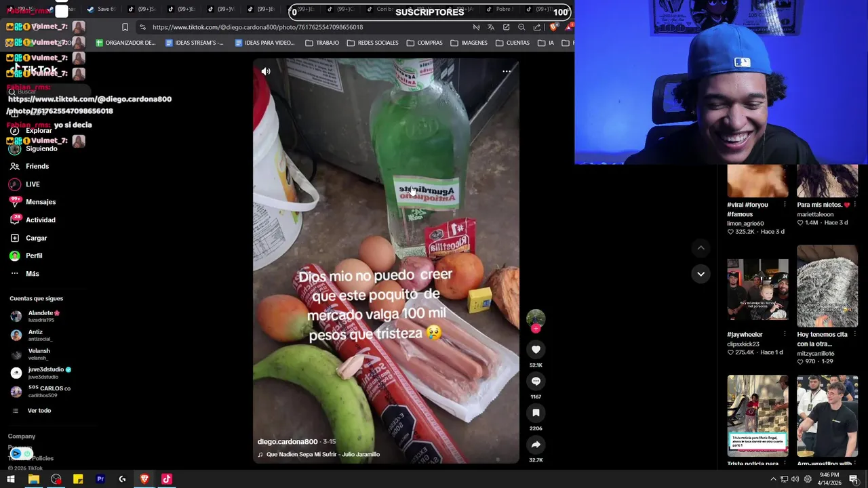Save video with bookmark icon
The image size is (868, 488).
click(536, 413)
